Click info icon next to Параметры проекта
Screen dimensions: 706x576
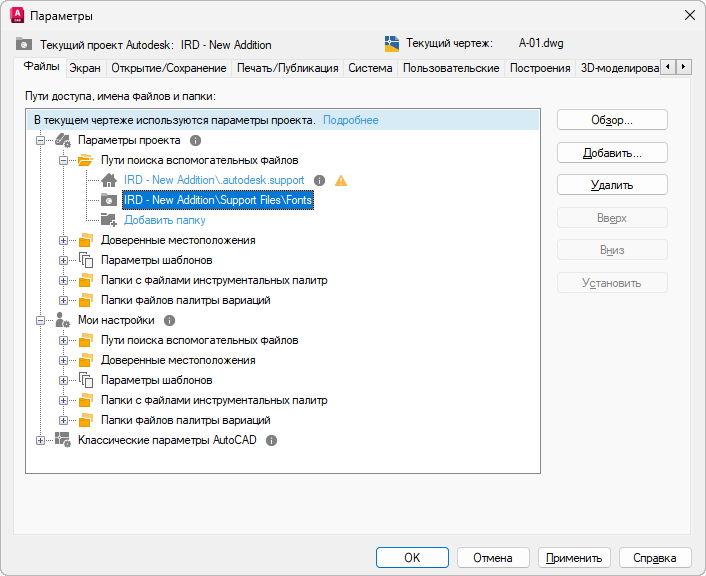[x=196, y=141]
